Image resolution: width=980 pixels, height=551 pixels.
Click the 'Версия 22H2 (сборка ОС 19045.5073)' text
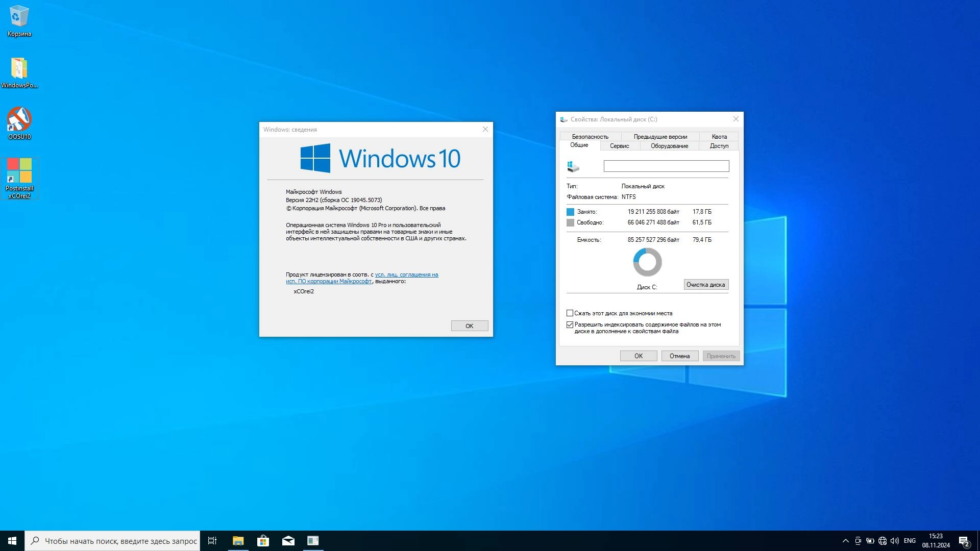tap(334, 200)
